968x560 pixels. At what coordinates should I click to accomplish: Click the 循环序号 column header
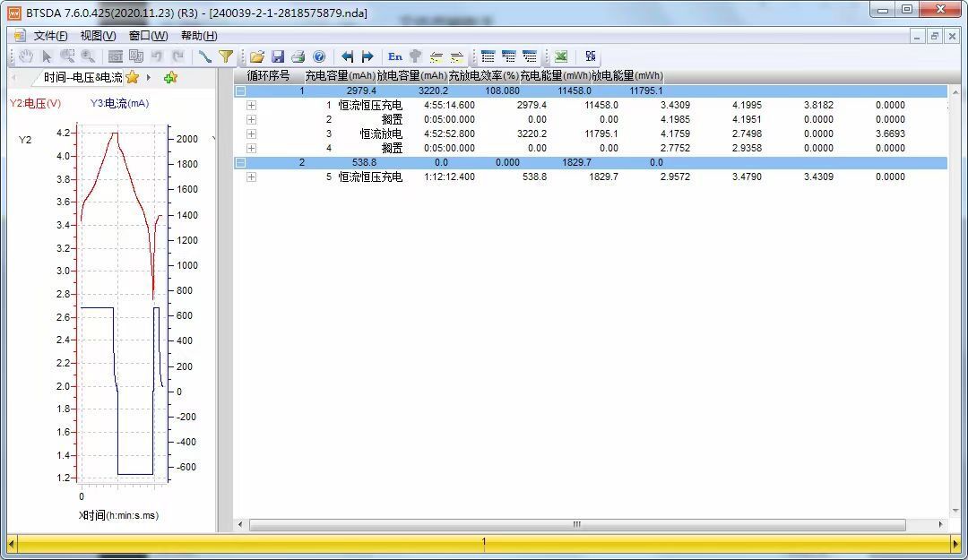click(268, 76)
